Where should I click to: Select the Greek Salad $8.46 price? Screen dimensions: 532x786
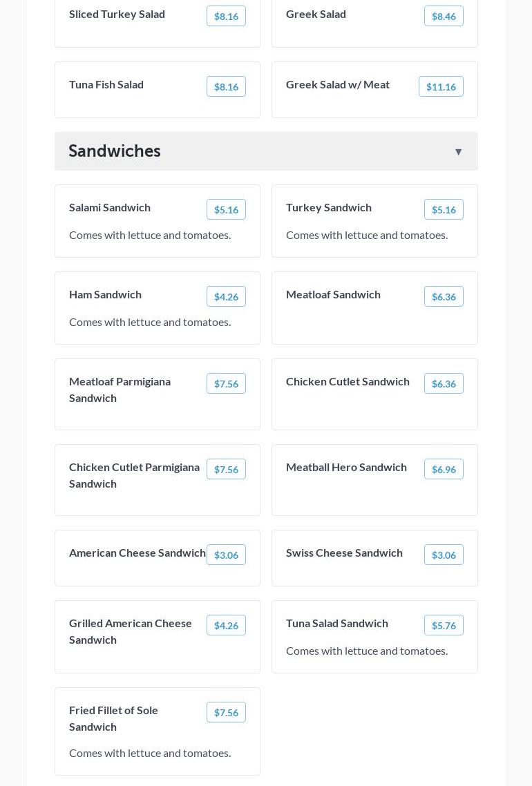444,16
